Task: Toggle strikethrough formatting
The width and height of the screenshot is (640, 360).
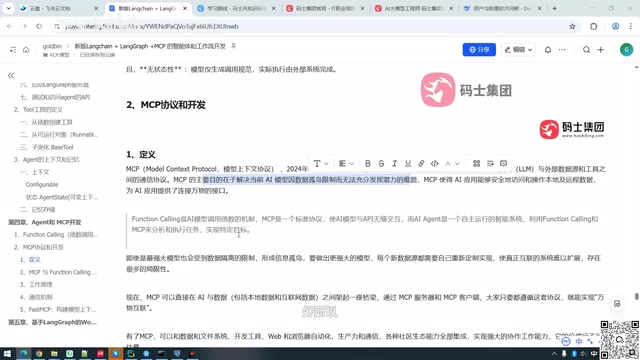Action: [x=381, y=164]
